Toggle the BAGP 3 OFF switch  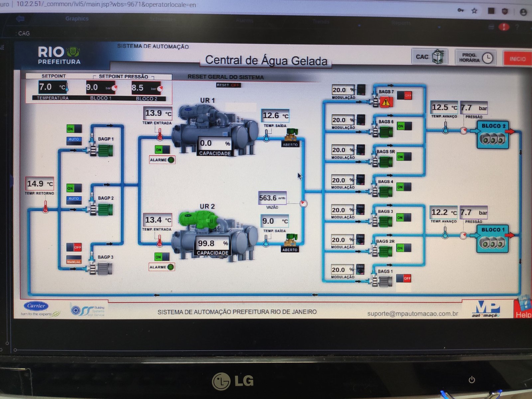coord(74,247)
